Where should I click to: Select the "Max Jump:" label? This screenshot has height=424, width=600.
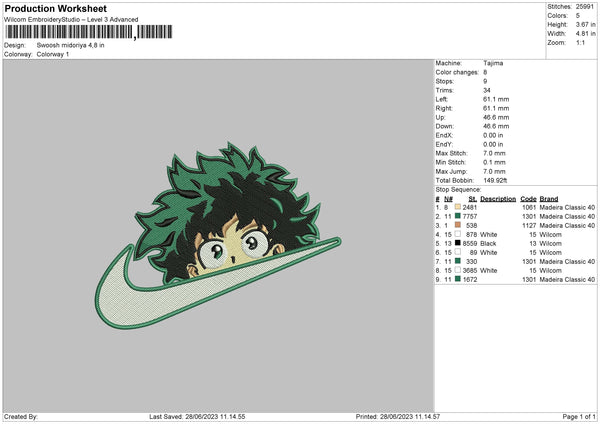(451, 171)
